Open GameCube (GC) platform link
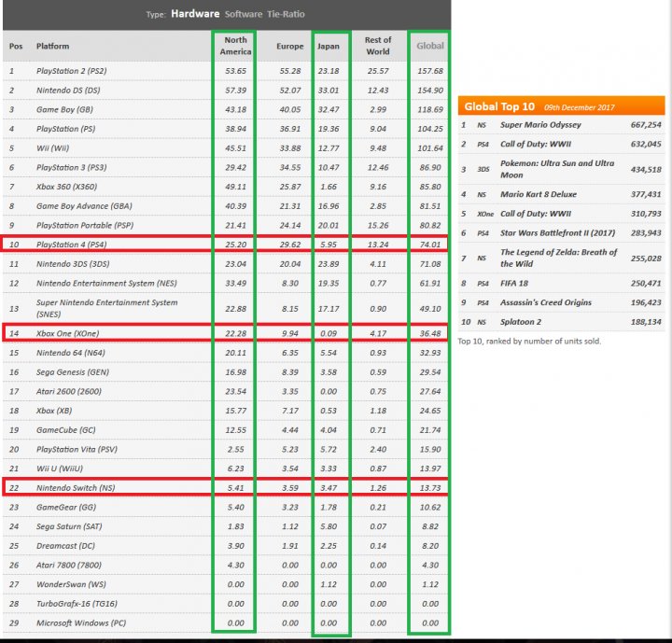 tap(65, 429)
